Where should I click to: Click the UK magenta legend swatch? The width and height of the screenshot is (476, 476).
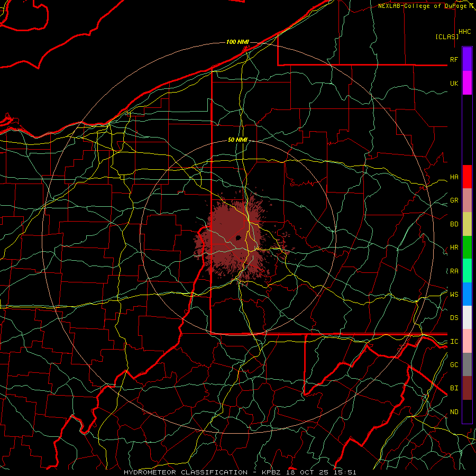(467, 83)
